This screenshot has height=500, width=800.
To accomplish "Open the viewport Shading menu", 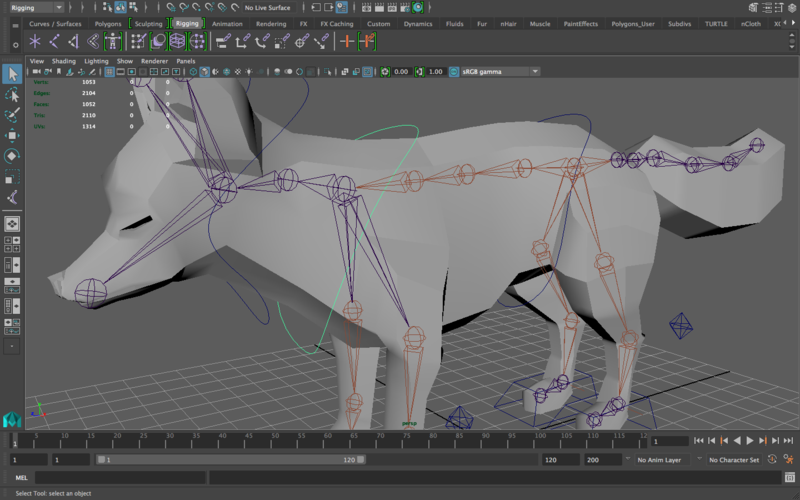I will click(x=64, y=61).
